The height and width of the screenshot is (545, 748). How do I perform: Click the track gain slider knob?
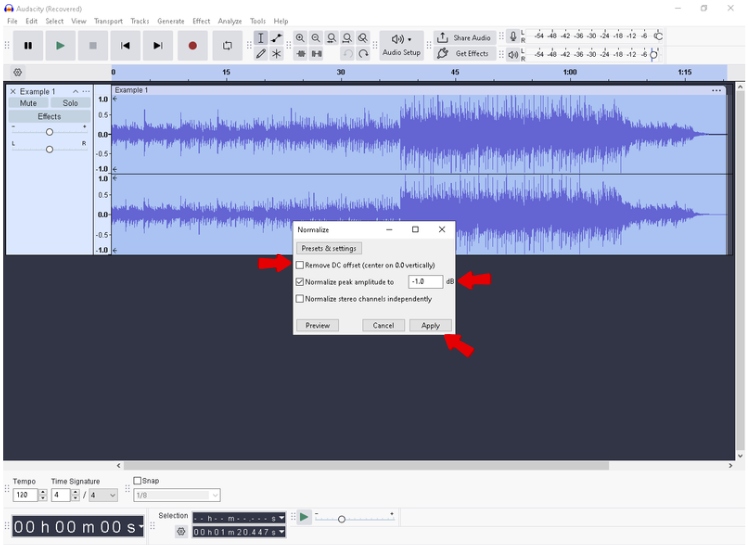(x=49, y=132)
